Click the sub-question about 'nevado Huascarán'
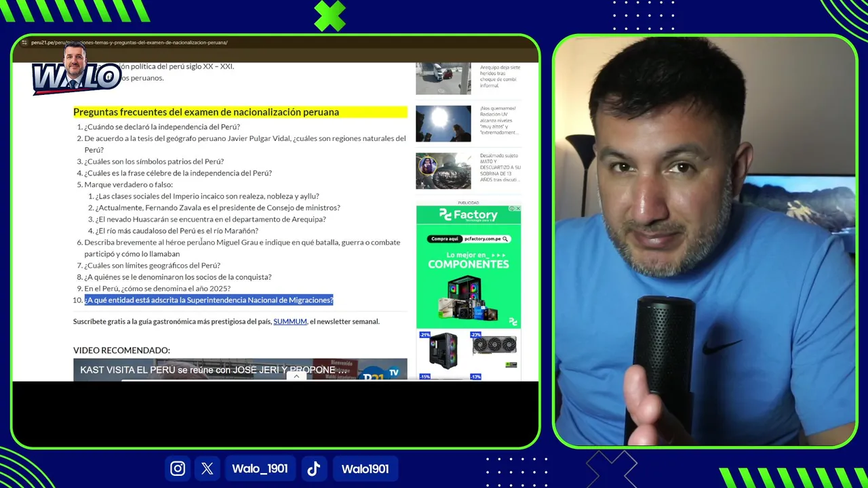Image resolution: width=868 pixels, height=488 pixels. pos(210,219)
